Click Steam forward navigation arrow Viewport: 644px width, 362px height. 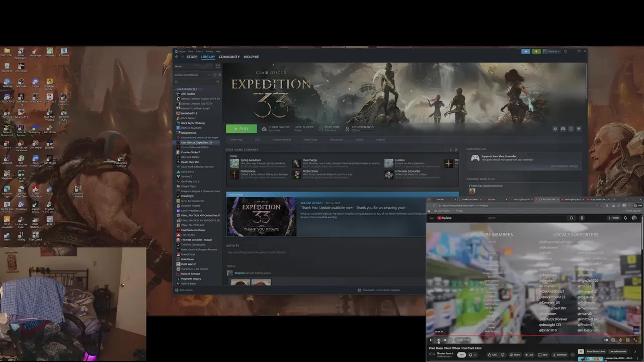coord(183,57)
